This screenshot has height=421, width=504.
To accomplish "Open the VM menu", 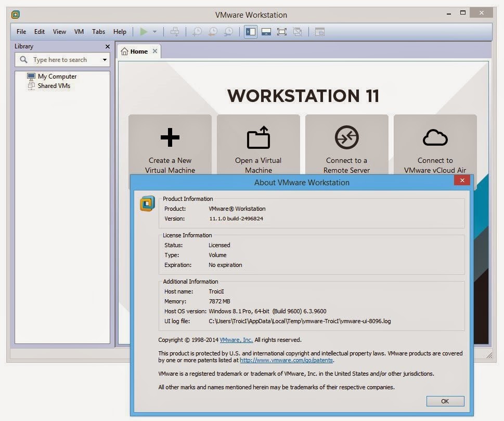I will 79,32.
